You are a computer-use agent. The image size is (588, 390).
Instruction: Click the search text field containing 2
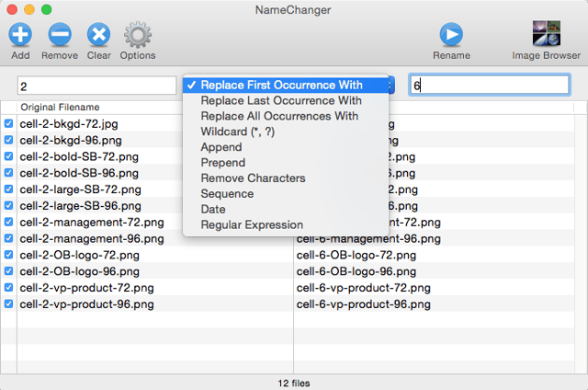point(96,86)
